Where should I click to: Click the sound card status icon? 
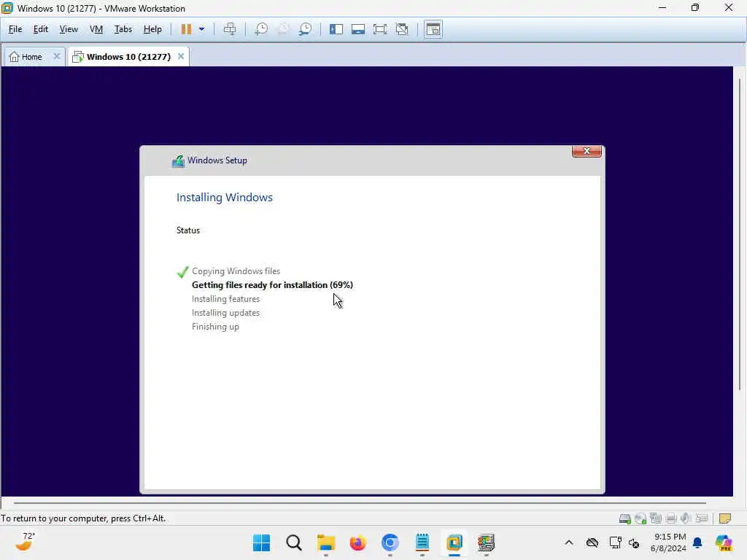tap(686, 518)
